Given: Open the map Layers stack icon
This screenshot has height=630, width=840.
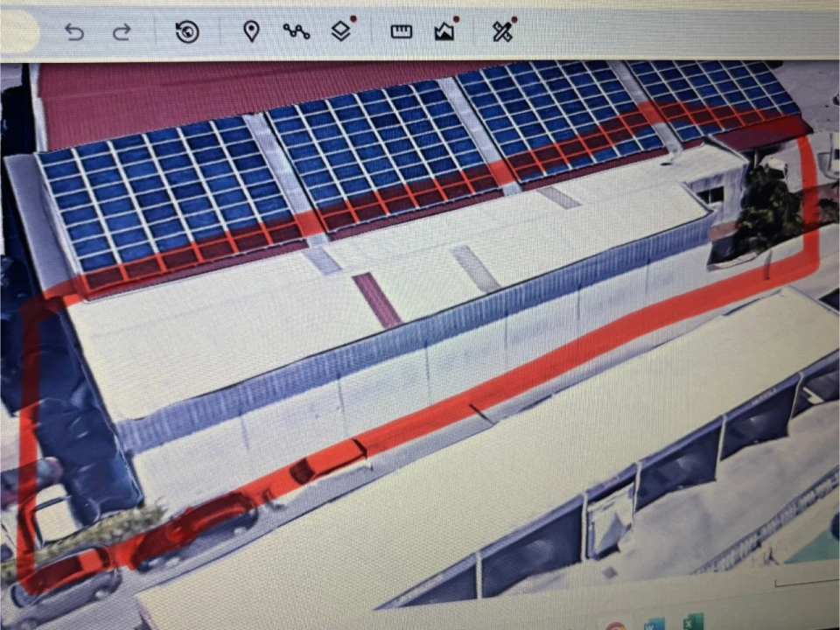Looking at the screenshot, I should 341,32.
